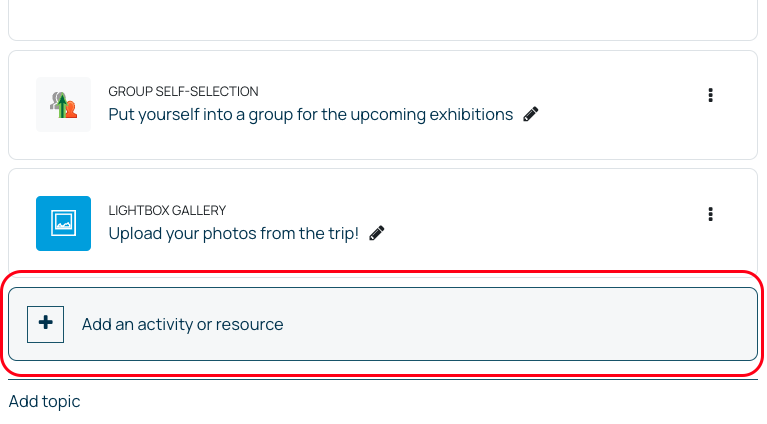Open three-dot menu for Lightbox Gallery activity

(710, 214)
